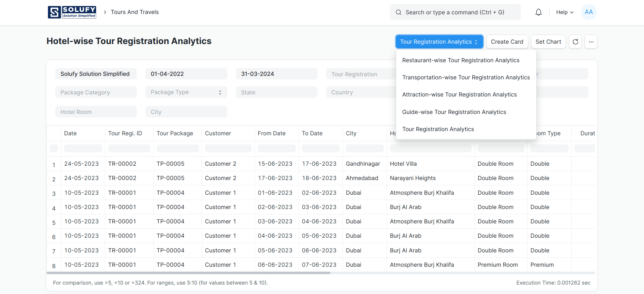Pick the Tour Registration Analytics menu entry
Screen dimensions: 644x294
point(438,129)
